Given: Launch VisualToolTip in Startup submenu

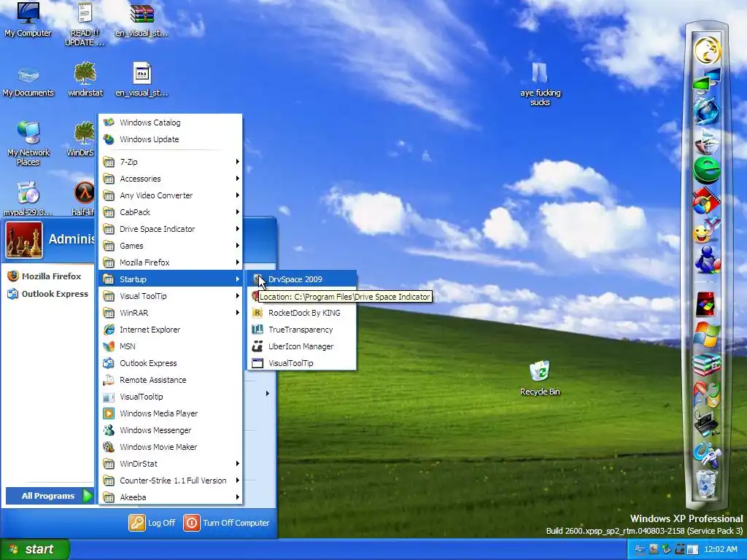Looking at the screenshot, I should click(302, 363).
